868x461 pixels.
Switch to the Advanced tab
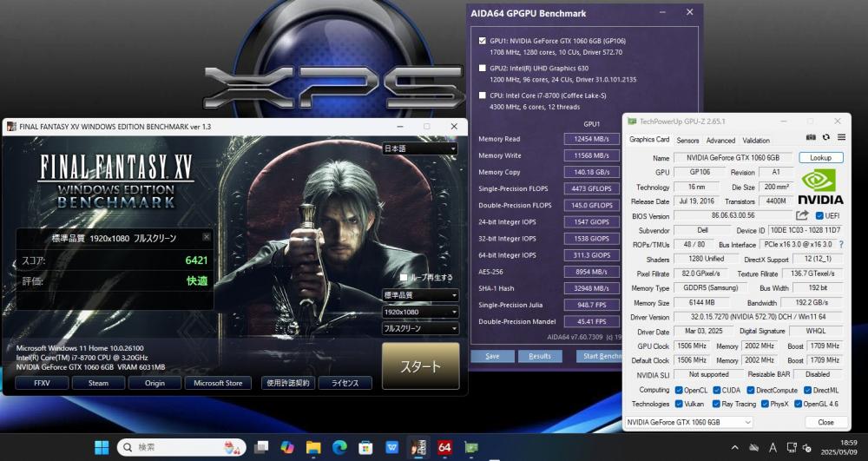click(x=720, y=141)
